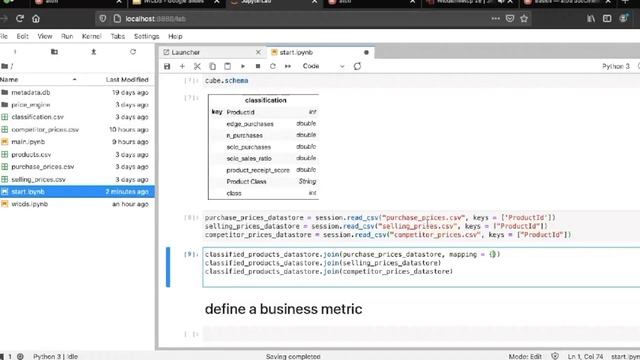The image size is (640, 360).
Task: Open the Help menu
Action: [175, 36]
